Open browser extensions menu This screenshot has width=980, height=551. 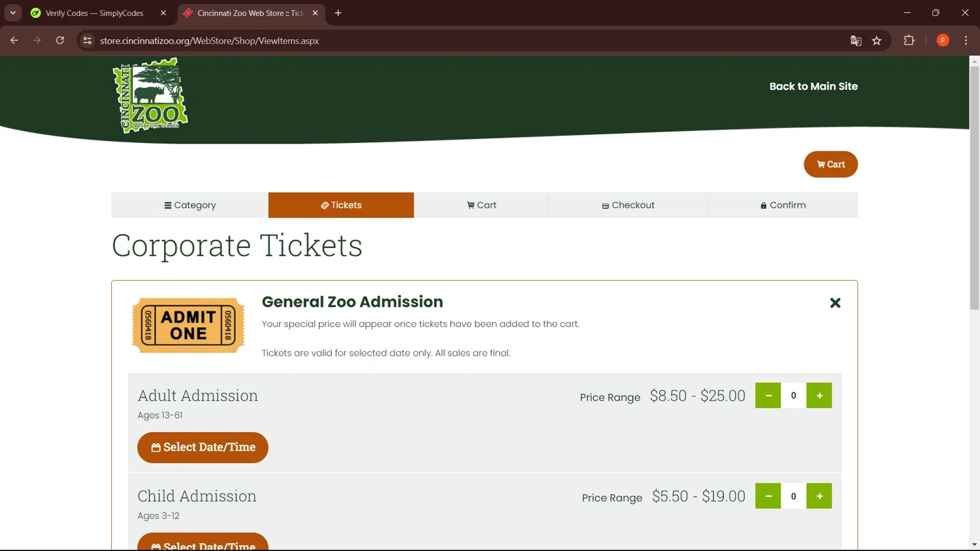909,40
